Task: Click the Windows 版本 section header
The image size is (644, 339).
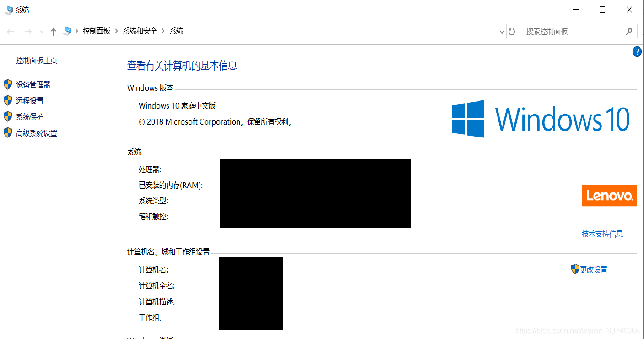Action: tap(151, 88)
